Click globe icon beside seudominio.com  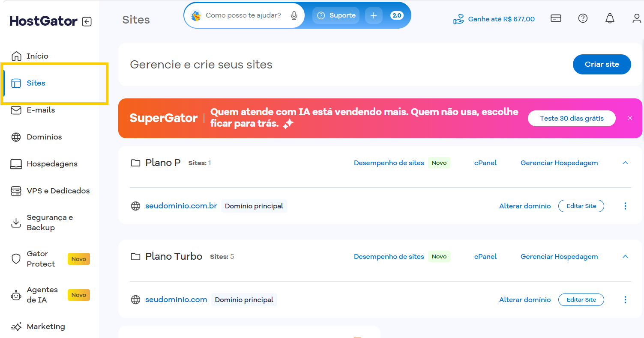135,299
